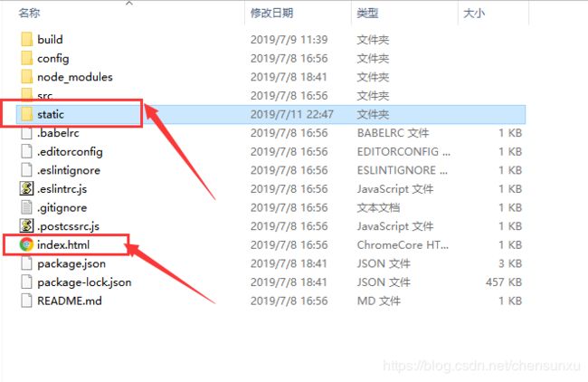The width and height of the screenshot is (588, 382).
Task: Sort by the 大小 column header
Action: [474, 14]
